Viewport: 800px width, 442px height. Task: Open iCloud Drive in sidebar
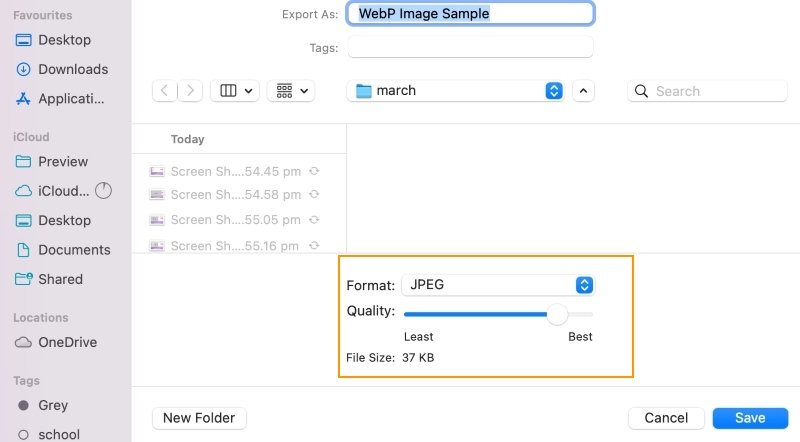point(52,191)
